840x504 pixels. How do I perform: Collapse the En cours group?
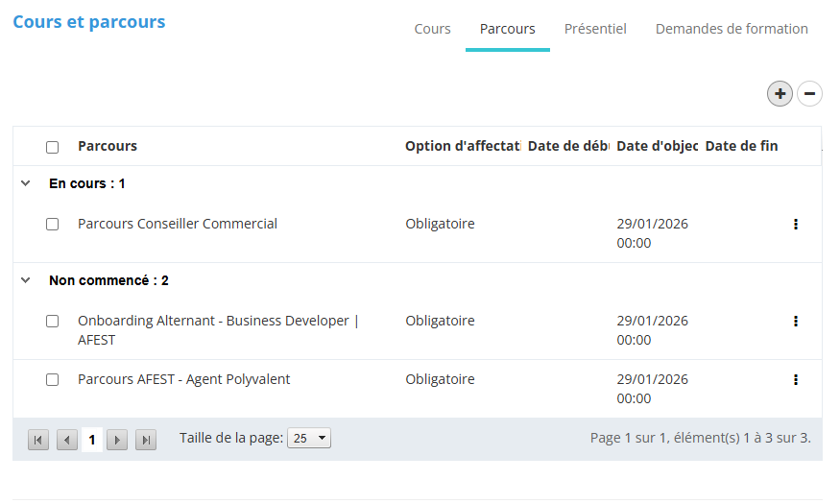(x=26, y=183)
